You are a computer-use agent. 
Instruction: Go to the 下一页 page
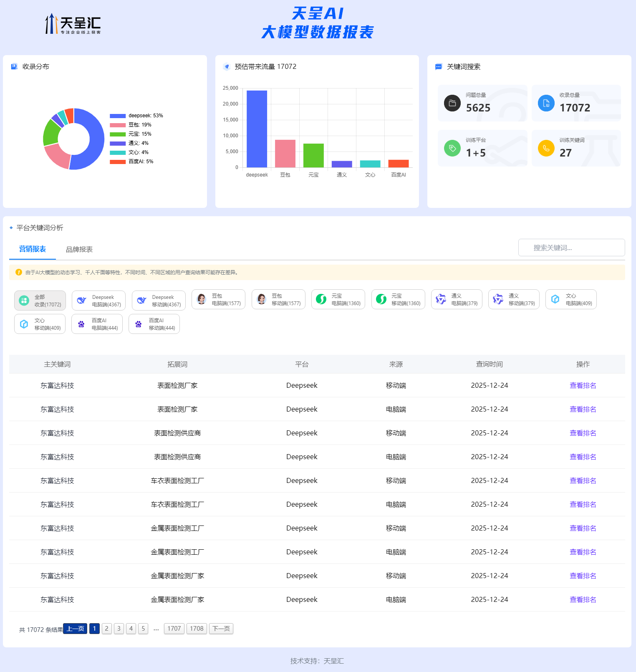tap(221, 629)
